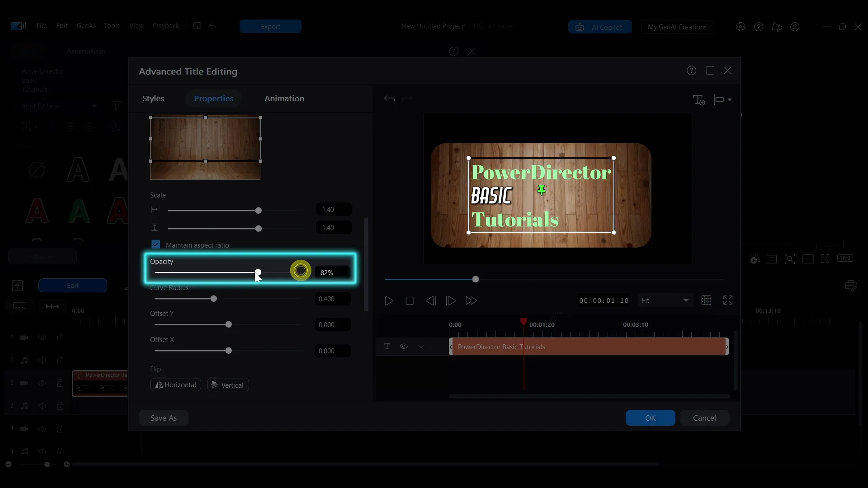
Task: Toggle the grid lines icon
Action: [706, 300]
